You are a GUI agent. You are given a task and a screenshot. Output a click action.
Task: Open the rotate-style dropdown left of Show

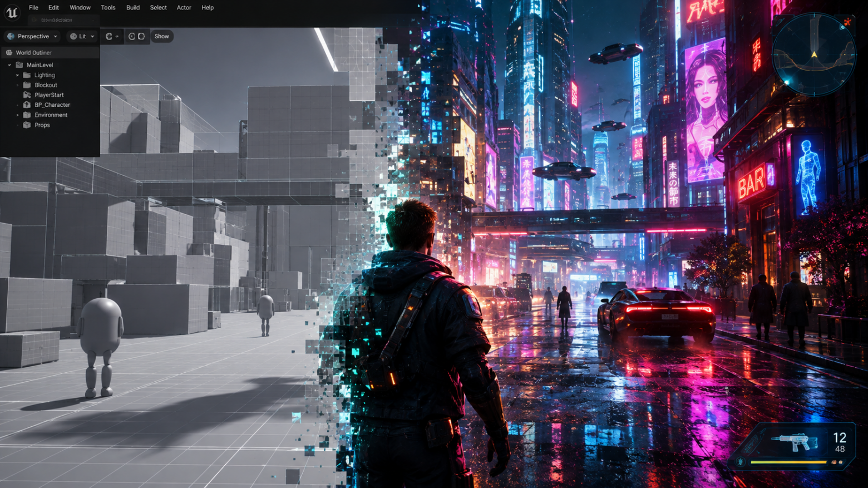112,36
